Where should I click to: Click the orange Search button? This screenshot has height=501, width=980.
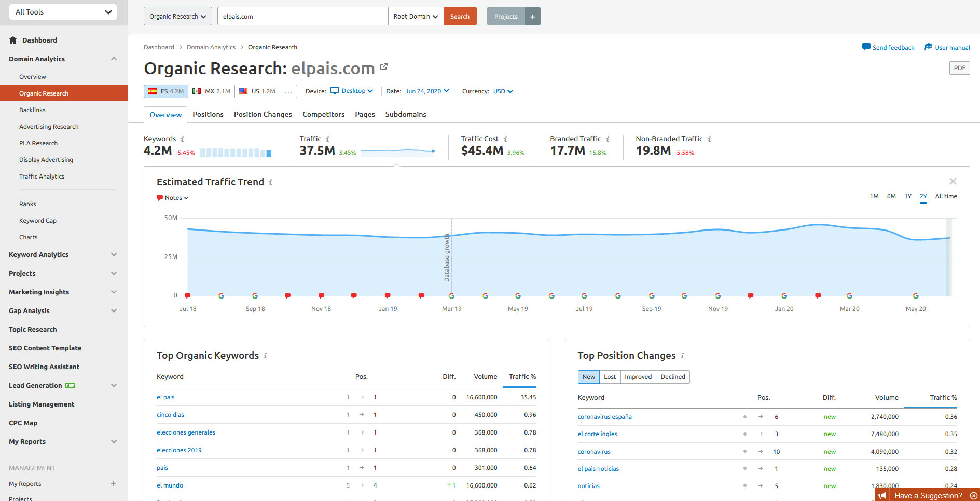(460, 16)
